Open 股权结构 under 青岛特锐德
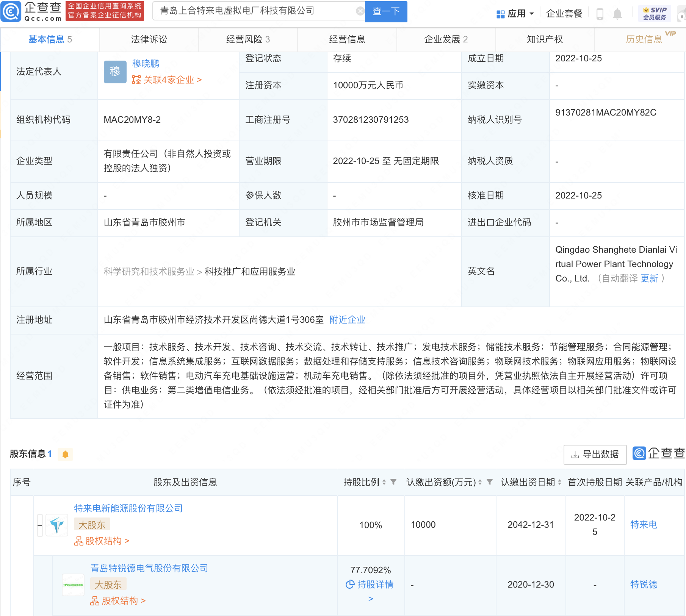The width and height of the screenshot is (686, 616). [118, 601]
